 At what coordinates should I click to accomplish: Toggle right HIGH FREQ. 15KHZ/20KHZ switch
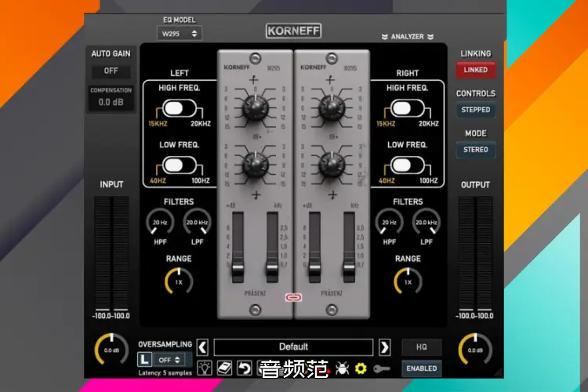[407, 108]
